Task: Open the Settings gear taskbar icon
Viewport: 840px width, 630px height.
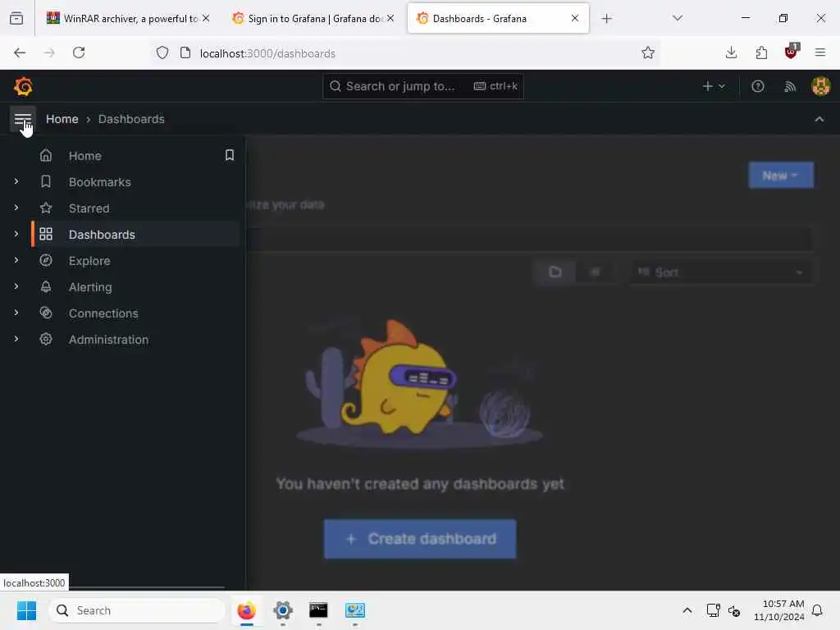Action: 283,610
